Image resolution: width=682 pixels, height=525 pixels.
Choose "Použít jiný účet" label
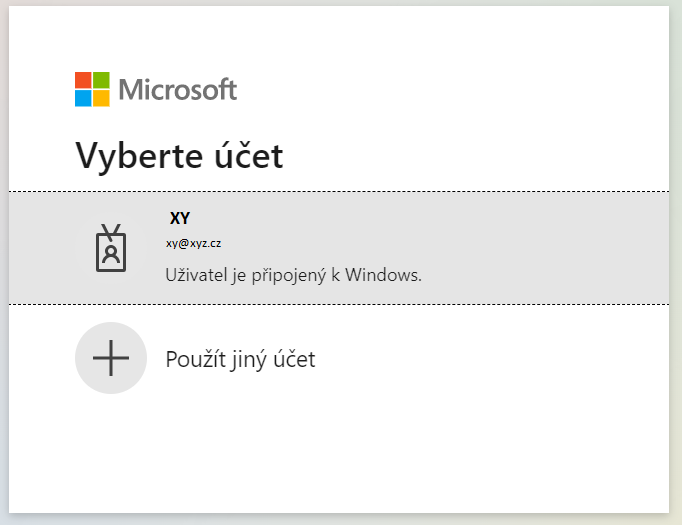click(240, 359)
